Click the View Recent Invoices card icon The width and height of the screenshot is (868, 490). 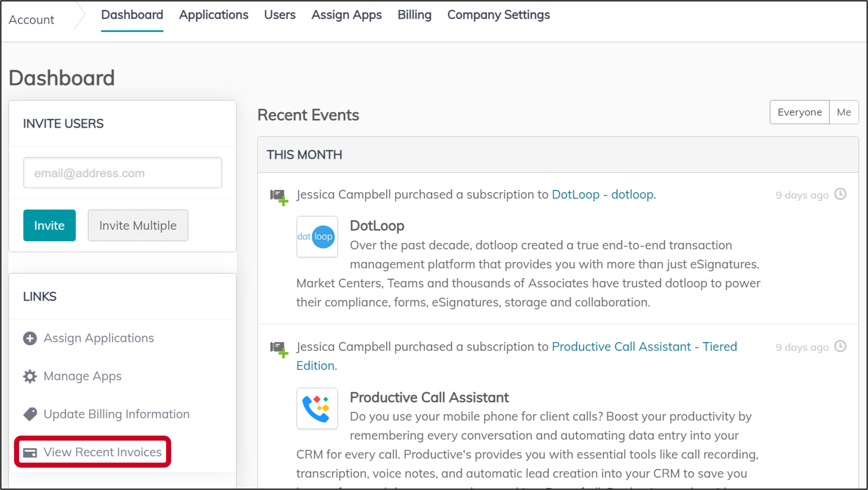[30, 453]
